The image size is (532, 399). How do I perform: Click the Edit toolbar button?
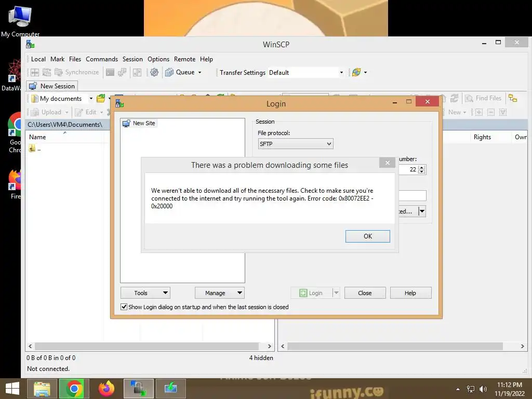88,112
